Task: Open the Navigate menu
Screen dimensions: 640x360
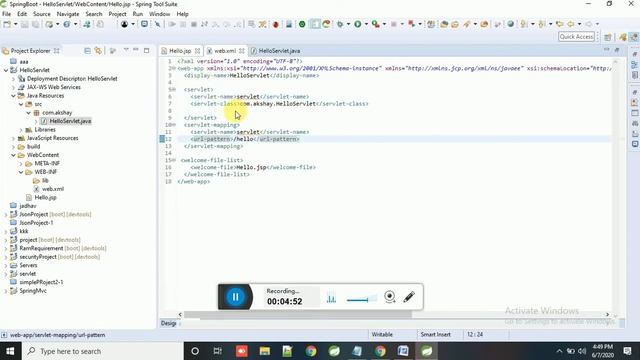Action: coord(68,14)
